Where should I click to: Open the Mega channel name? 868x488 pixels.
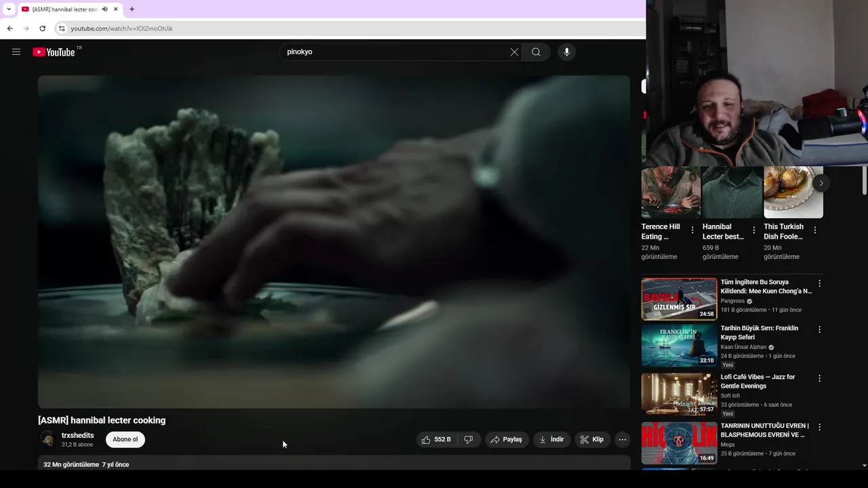[728, 445]
